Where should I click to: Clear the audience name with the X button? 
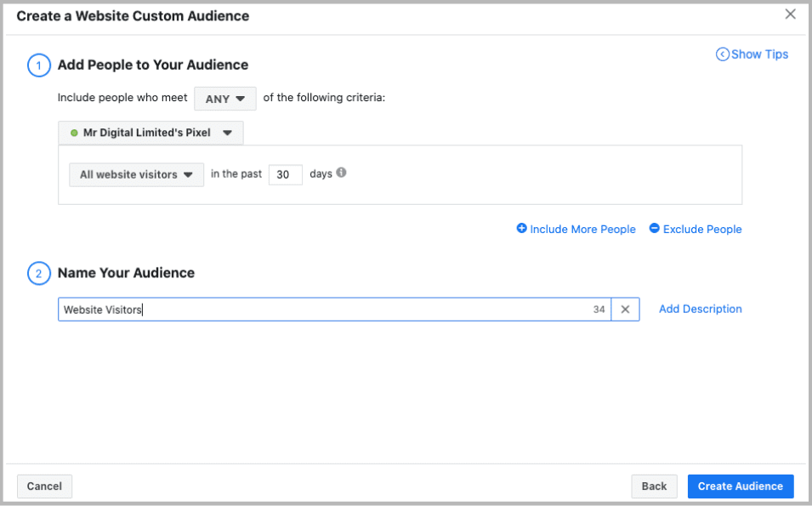pyautogui.click(x=625, y=310)
